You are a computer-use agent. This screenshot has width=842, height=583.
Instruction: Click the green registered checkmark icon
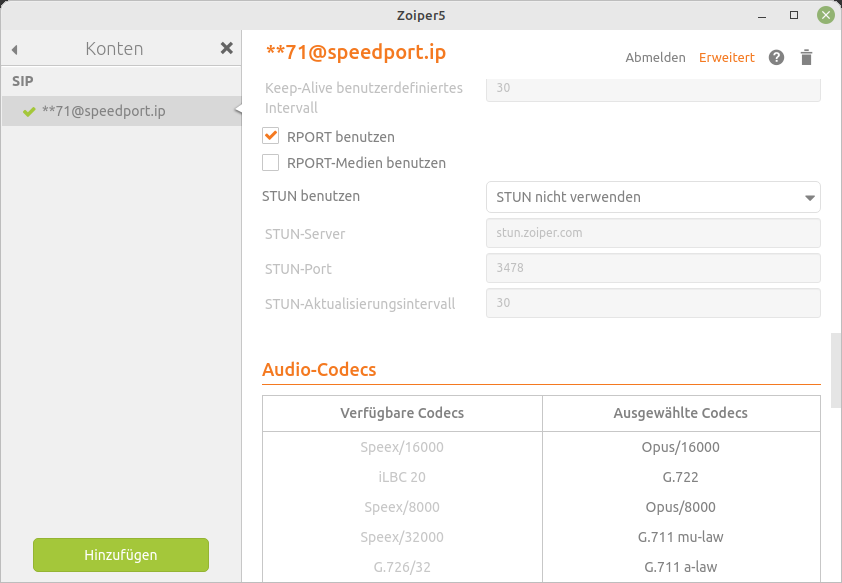pyautogui.click(x=29, y=111)
